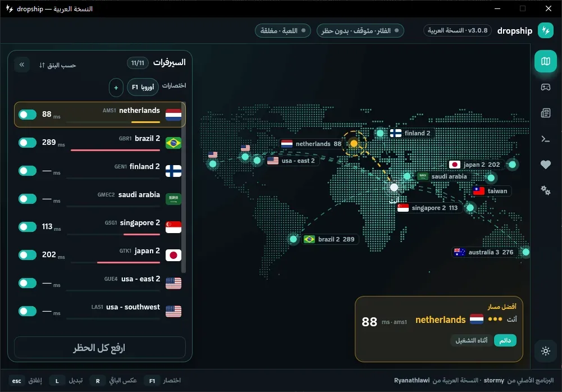Select the F1 أوروبا shortcut chip

coord(143,87)
